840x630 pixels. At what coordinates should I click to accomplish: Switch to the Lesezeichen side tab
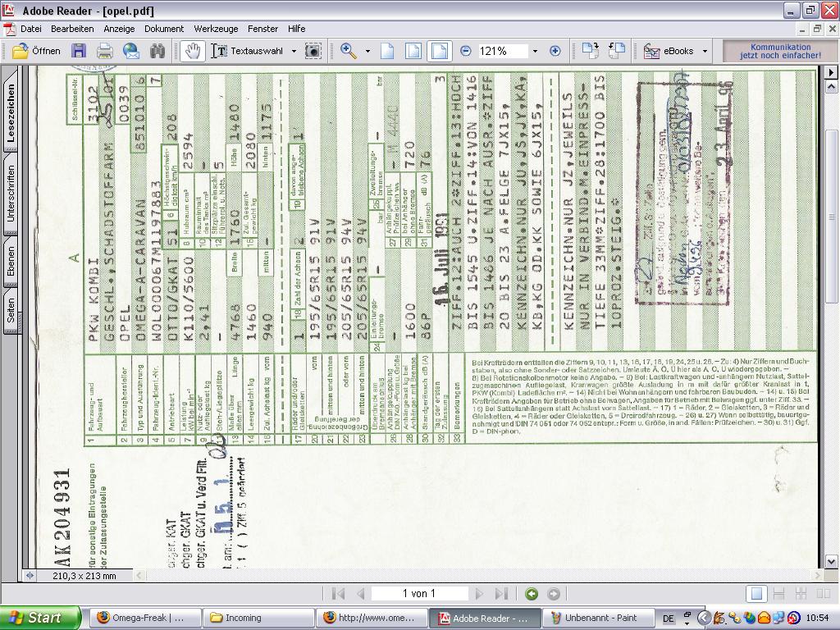(x=11, y=113)
